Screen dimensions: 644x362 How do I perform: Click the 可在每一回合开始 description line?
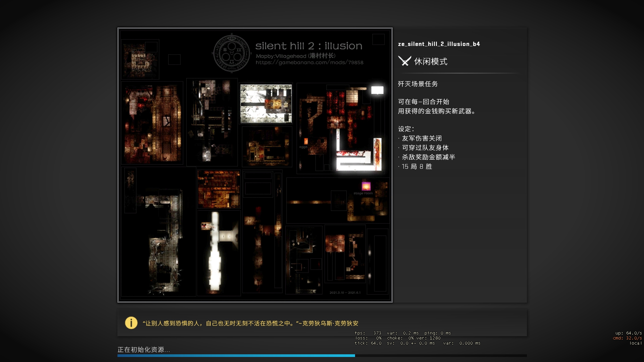(424, 102)
